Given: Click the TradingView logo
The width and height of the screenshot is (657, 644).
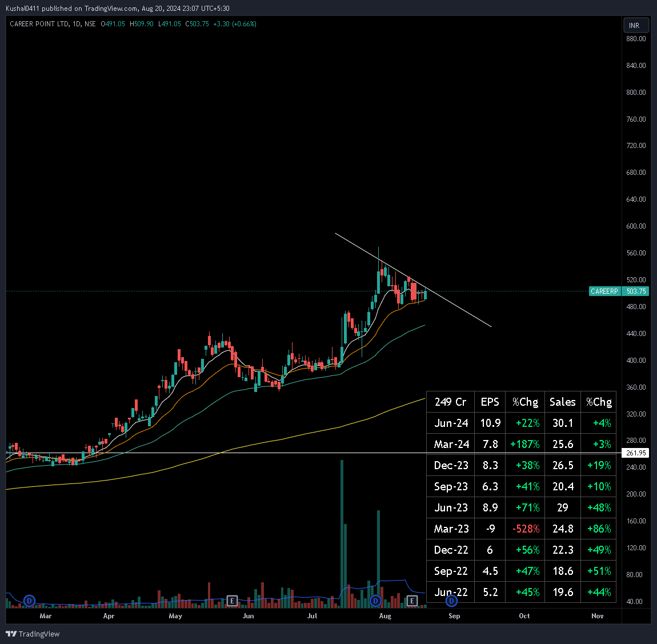Looking at the screenshot, I should [x=33, y=634].
